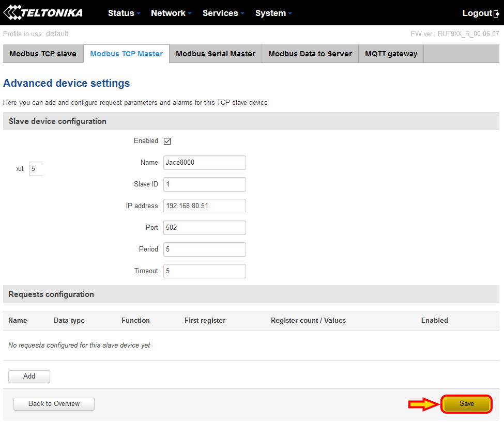Uncheck the Enabled checkbox
504x424 pixels.
coord(167,141)
